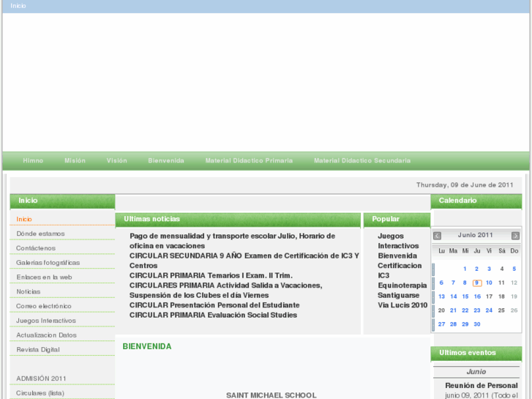
Task: Select June 16 in calendar
Action: 477,297
